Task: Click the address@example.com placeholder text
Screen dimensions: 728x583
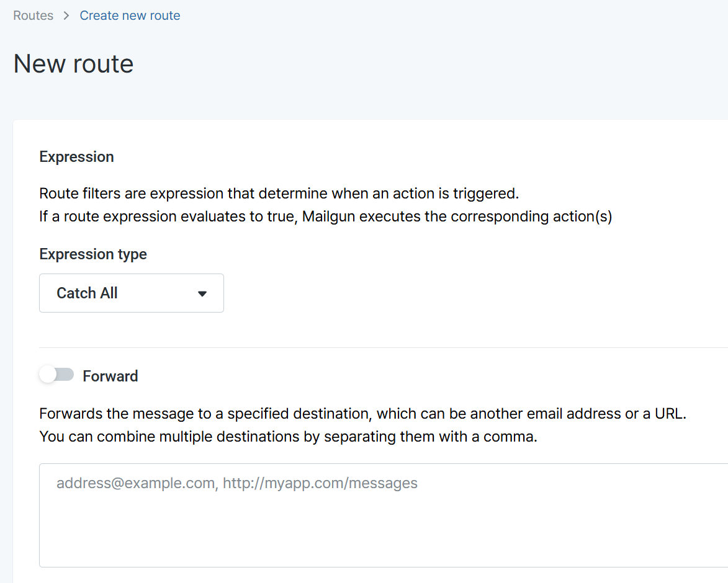Action: 237,483
